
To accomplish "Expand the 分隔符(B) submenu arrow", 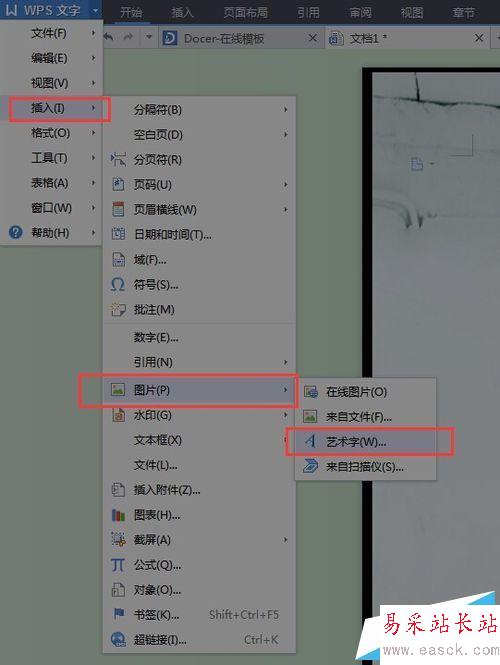I will pyautogui.click(x=285, y=110).
